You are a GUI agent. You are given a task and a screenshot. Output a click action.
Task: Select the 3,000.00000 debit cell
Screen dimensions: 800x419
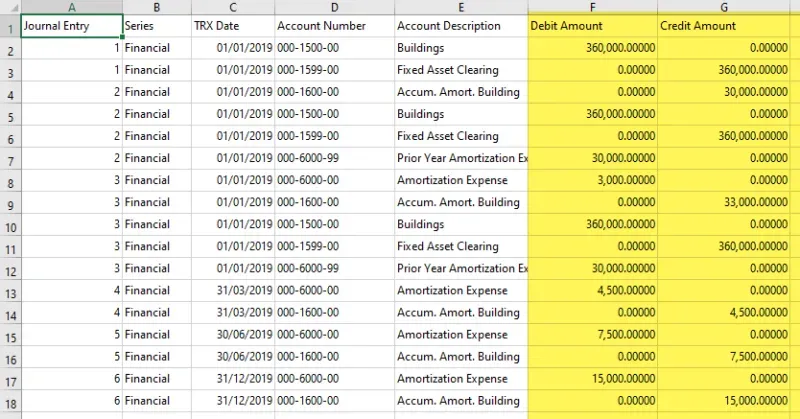click(x=592, y=181)
